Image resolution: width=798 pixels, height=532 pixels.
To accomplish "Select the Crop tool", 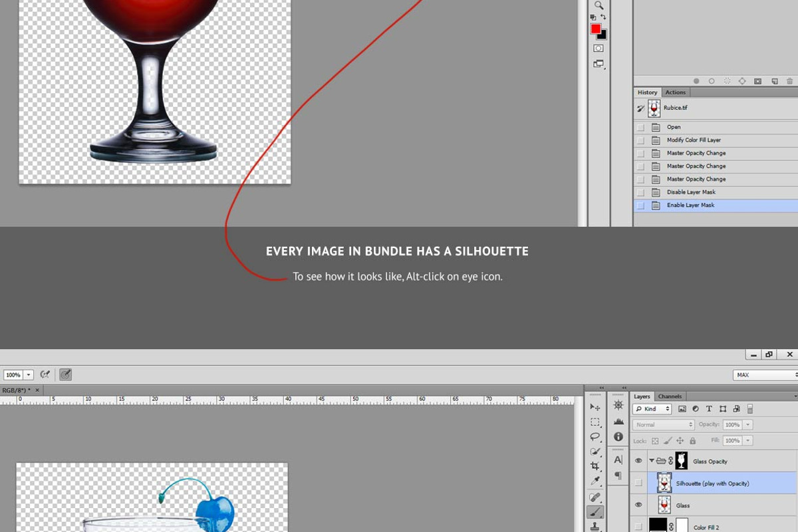I will pos(595,466).
